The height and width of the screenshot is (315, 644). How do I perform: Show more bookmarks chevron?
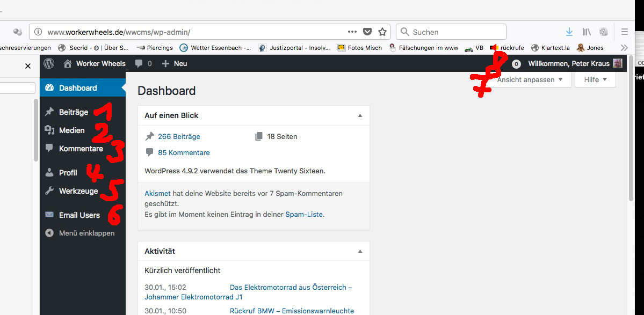[x=624, y=48]
